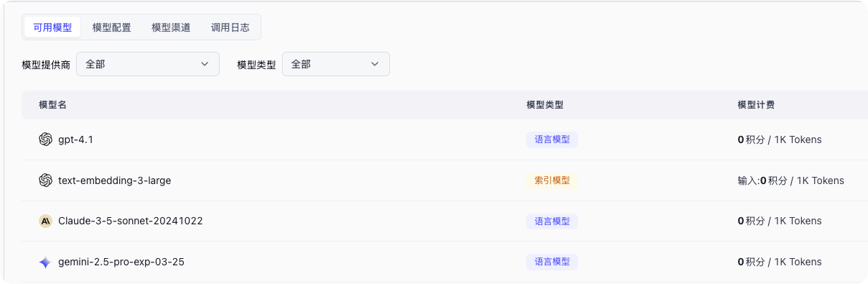868x284 pixels.
Task: Click the Anthropic icon beside Claude-3-5-sonnet
Action: tap(45, 221)
